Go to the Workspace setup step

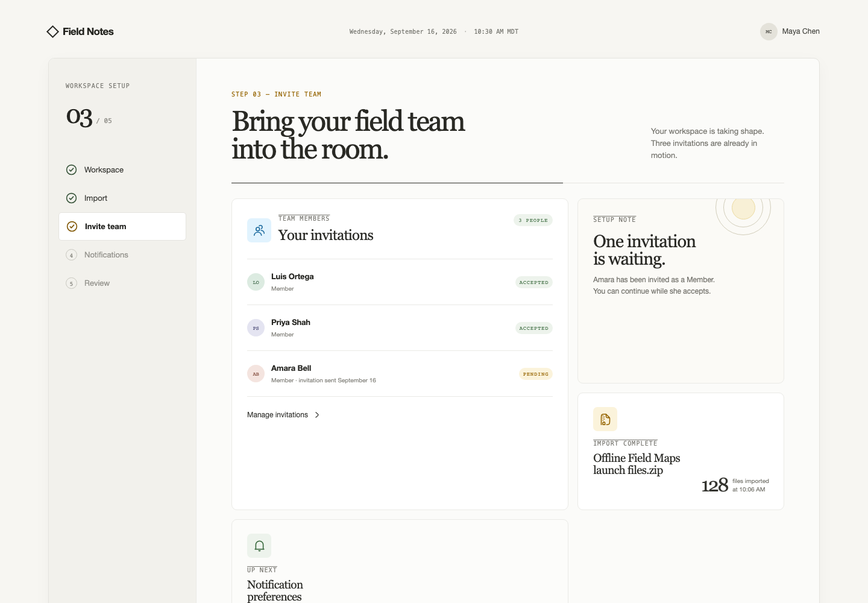(122, 170)
